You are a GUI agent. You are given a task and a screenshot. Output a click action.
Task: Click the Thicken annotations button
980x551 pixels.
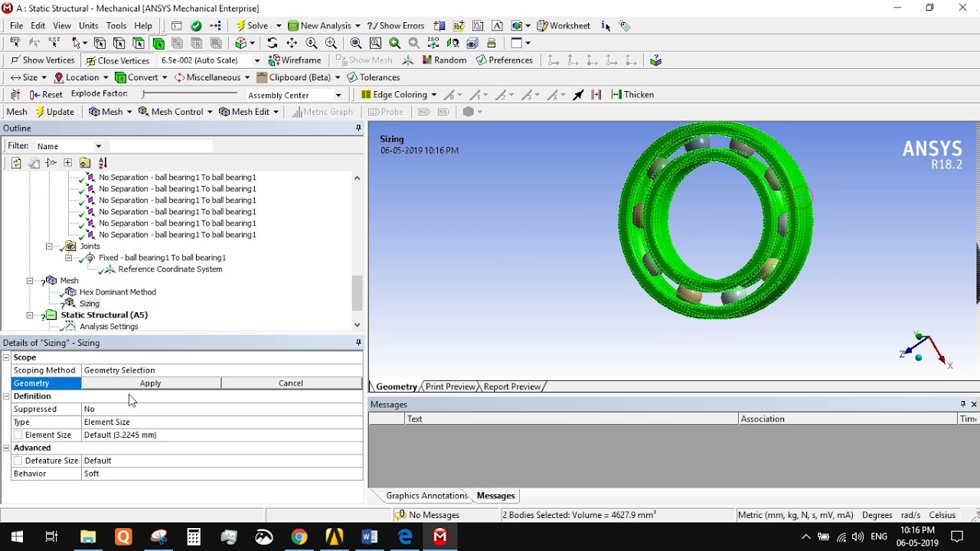pyautogui.click(x=632, y=94)
